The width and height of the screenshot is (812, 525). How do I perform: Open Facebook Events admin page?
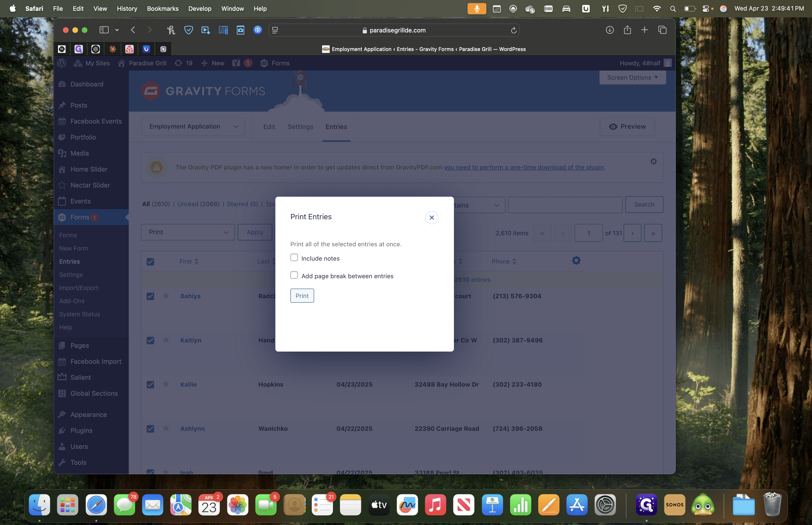click(x=96, y=121)
